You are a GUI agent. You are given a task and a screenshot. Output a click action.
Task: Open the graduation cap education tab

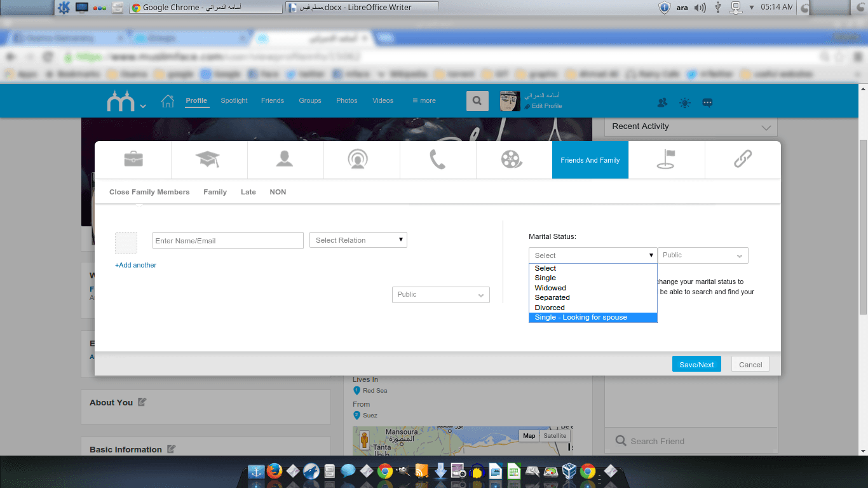(208, 159)
